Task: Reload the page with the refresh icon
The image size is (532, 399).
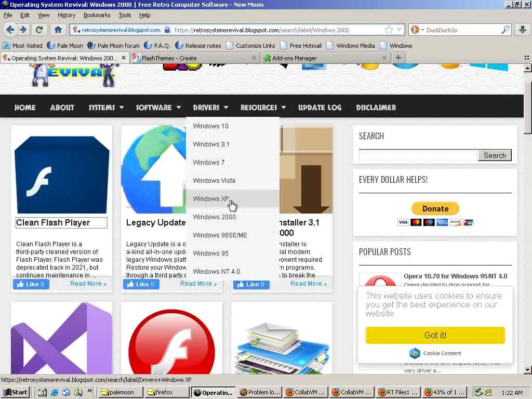Action: (39, 30)
